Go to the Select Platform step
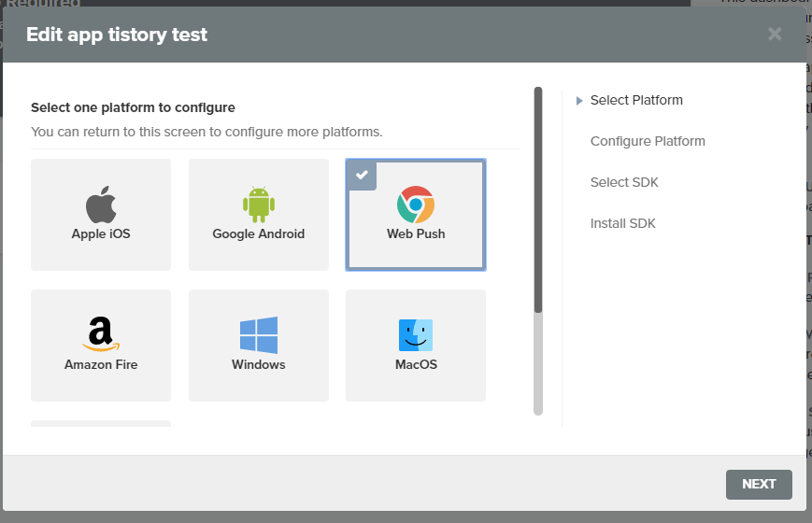This screenshot has width=812, height=523. [x=636, y=101]
